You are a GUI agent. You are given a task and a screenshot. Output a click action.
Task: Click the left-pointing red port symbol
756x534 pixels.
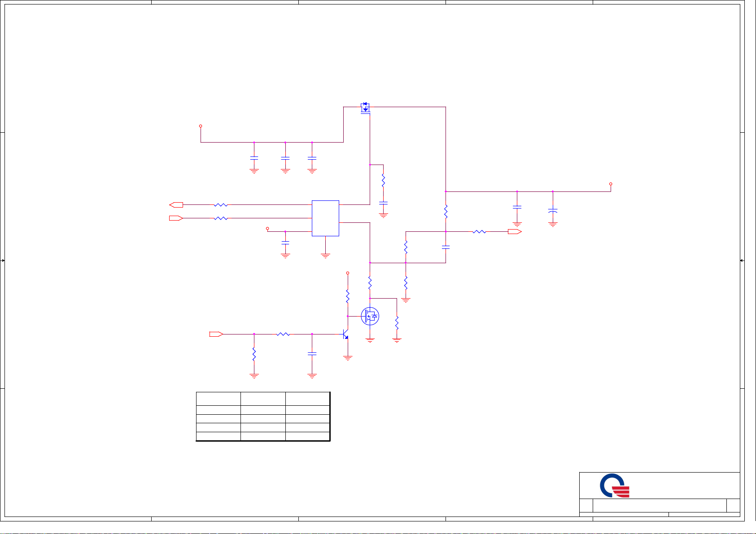[x=176, y=205]
